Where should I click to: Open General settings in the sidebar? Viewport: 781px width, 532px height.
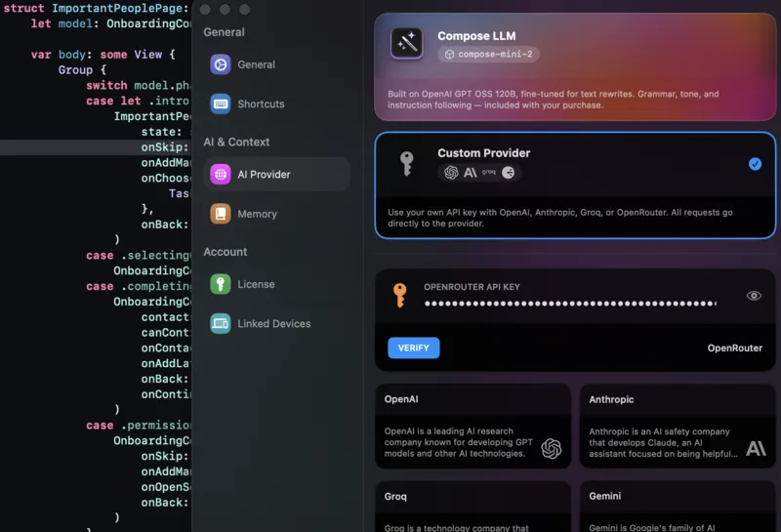[276, 64]
